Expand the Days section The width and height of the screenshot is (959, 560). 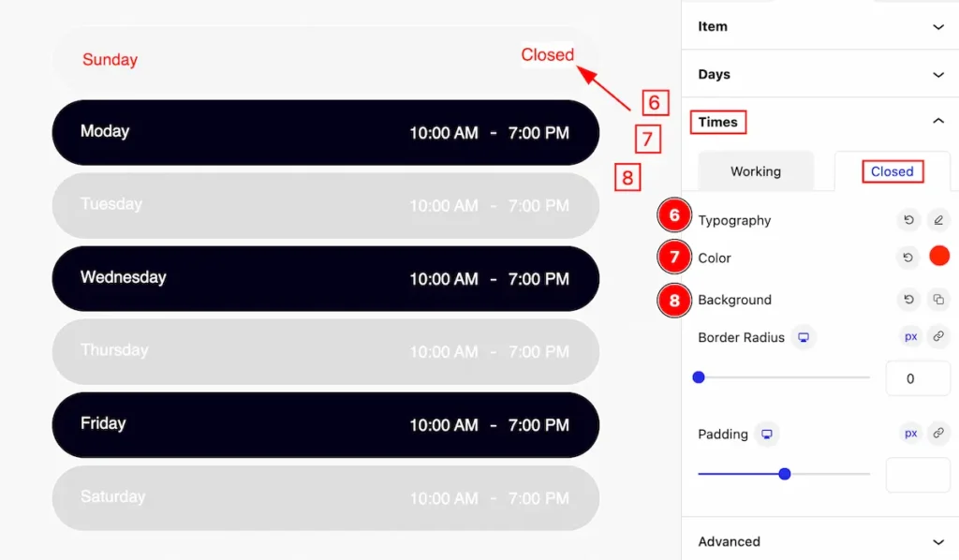(x=820, y=74)
